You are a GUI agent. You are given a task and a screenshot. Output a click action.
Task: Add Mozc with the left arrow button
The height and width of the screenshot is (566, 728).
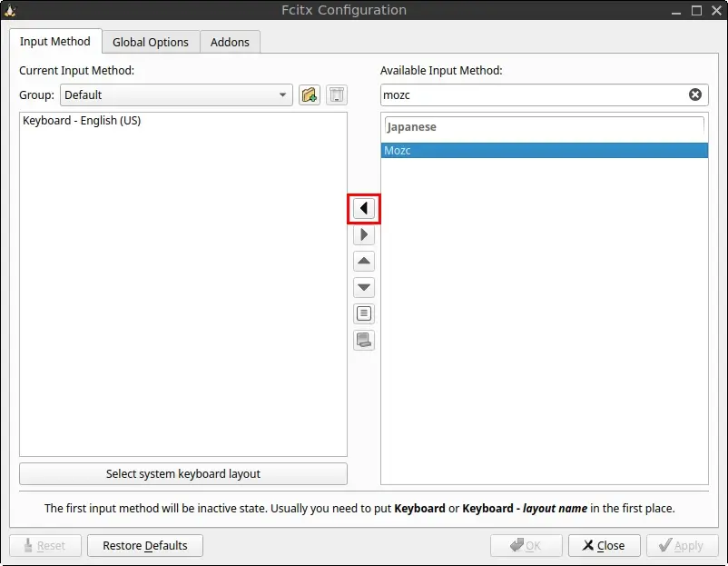[363, 208]
